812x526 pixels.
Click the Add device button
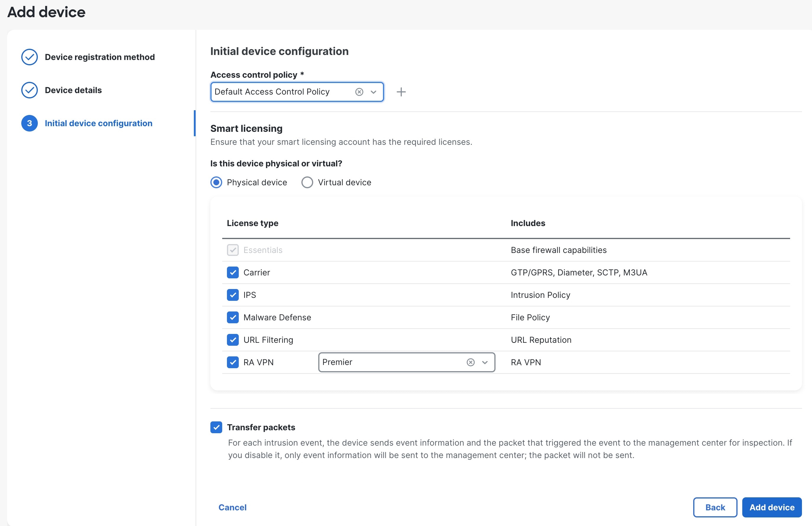click(x=772, y=507)
